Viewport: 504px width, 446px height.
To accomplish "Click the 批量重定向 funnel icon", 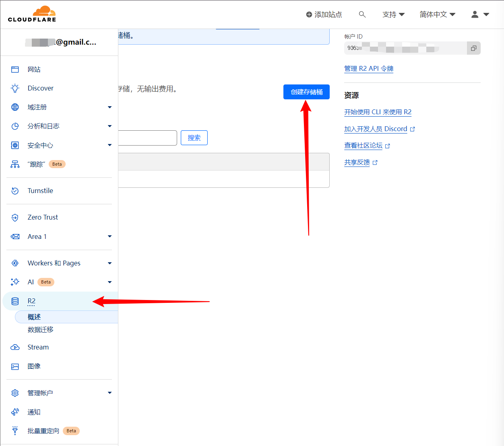I will point(15,431).
